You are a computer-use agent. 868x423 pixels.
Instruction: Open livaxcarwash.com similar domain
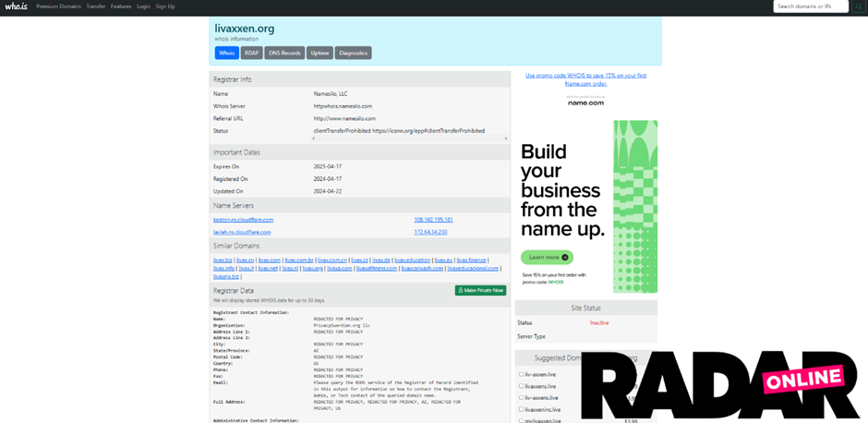tap(422, 269)
